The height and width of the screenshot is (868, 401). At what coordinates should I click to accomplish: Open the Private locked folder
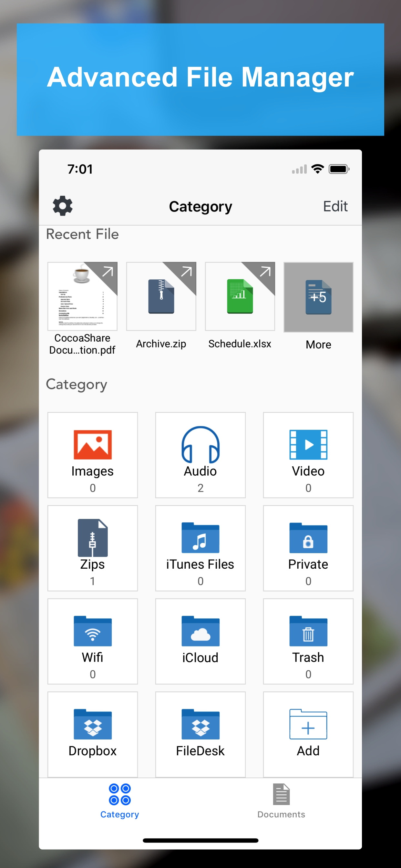[x=308, y=548]
